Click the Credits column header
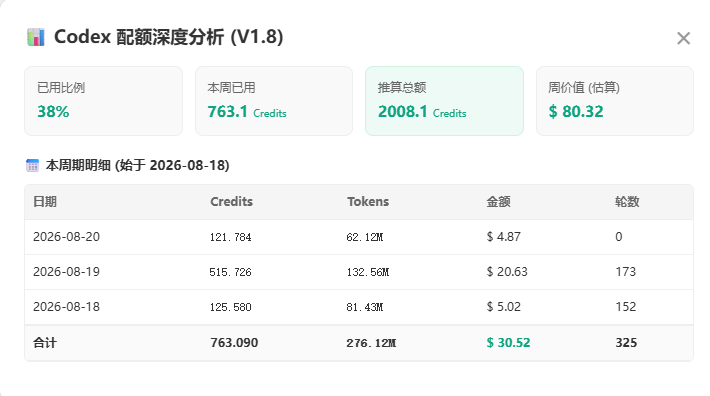Viewport: 710px width, 396px height. pyautogui.click(x=231, y=201)
